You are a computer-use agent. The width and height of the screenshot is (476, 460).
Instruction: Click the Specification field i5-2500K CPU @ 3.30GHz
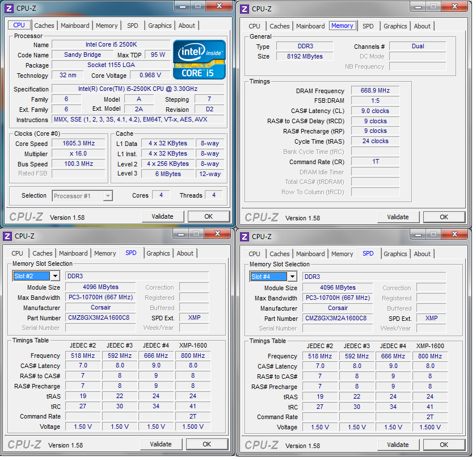coord(138,89)
